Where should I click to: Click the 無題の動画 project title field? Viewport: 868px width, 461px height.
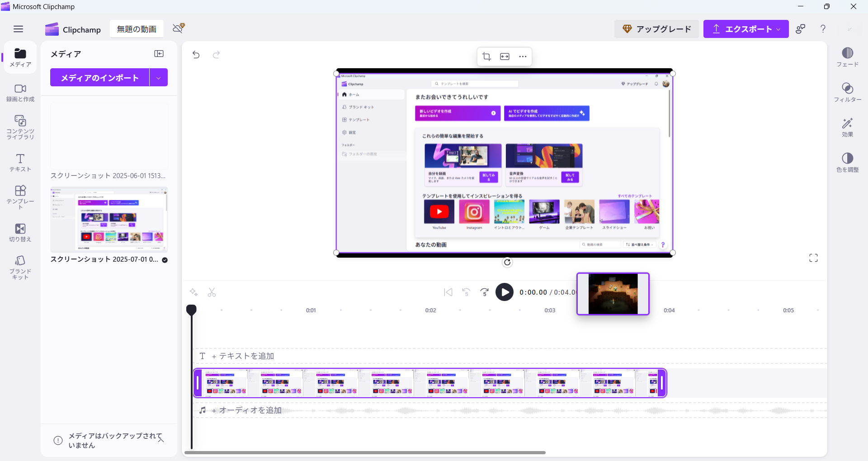pos(137,29)
